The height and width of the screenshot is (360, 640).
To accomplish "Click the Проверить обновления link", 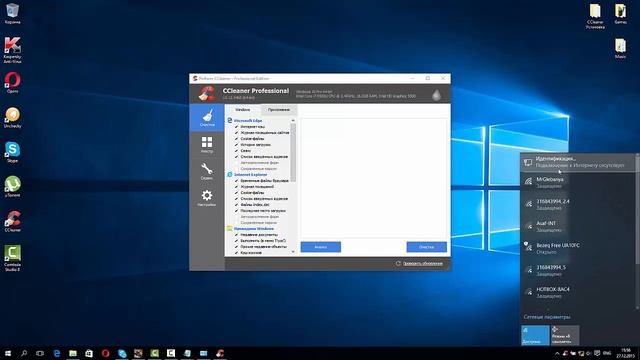I will click(x=422, y=263).
